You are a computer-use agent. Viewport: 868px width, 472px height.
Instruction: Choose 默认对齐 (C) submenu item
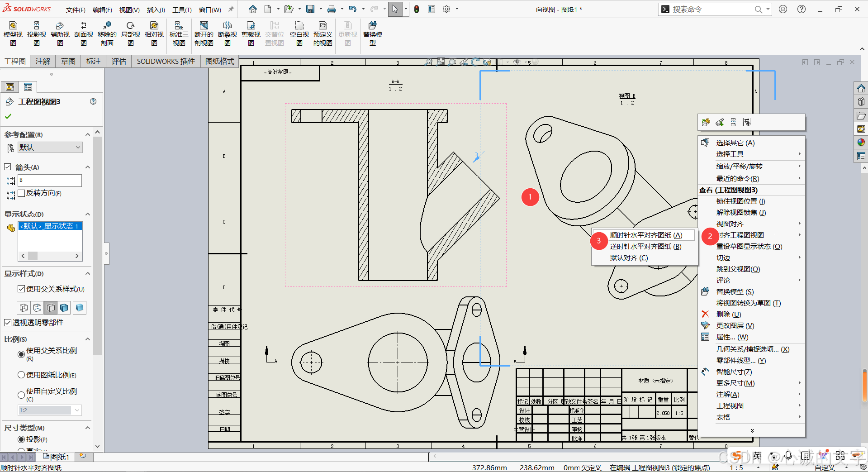629,258
